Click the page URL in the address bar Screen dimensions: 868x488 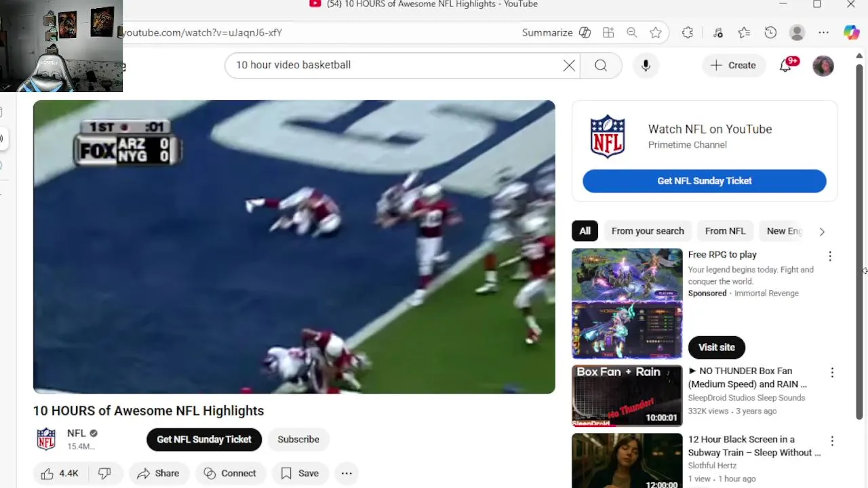pyautogui.click(x=202, y=33)
